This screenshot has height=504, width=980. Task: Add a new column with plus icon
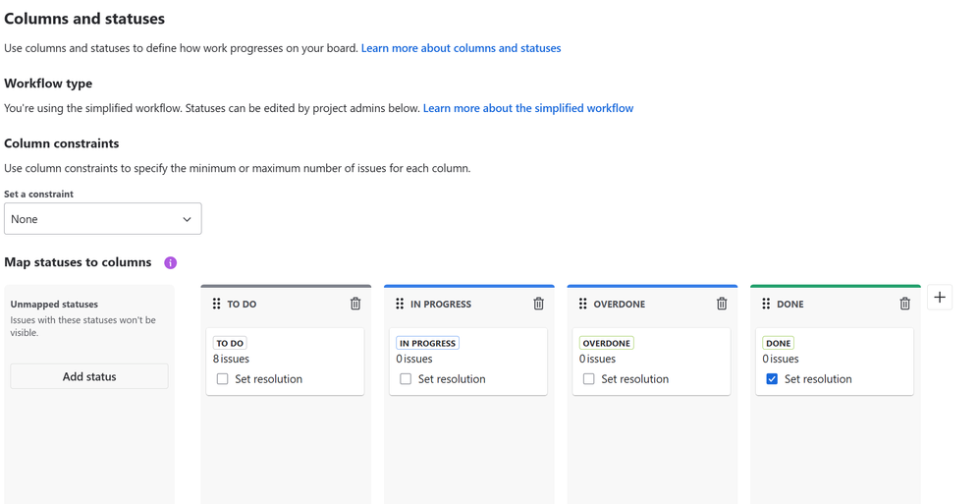(x=940, y=297)
